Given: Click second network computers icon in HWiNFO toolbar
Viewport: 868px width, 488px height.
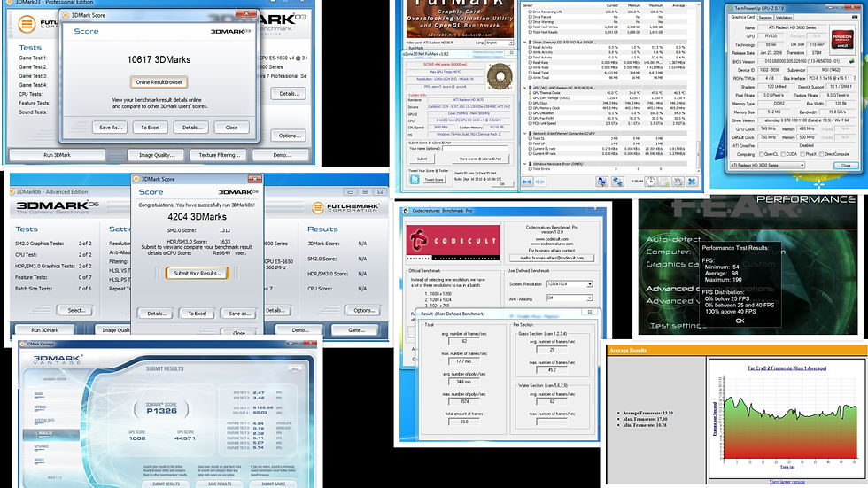Looking at the screenshot, I should [x=617, y=182].
